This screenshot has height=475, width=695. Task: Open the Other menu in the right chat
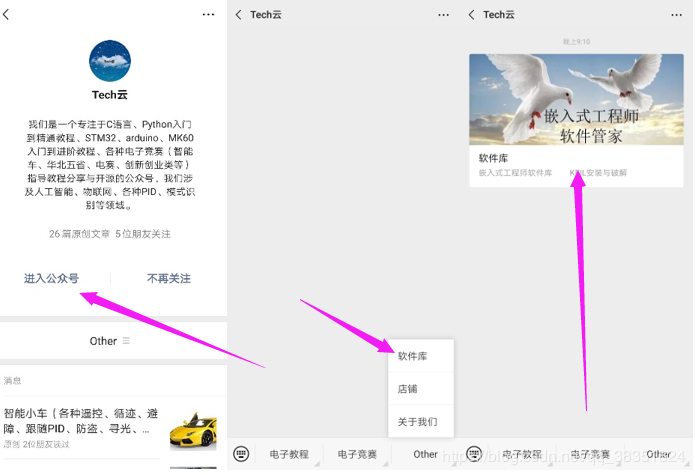658,454
